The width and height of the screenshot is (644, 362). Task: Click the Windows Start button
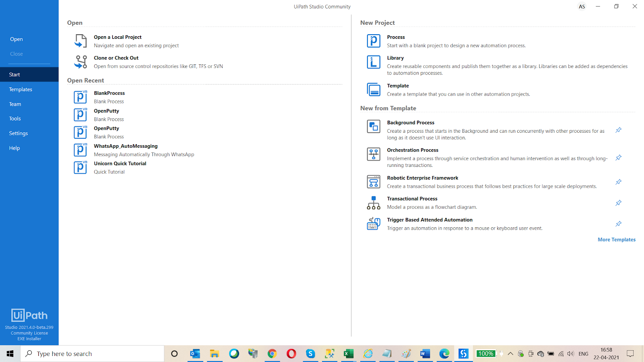10,354
